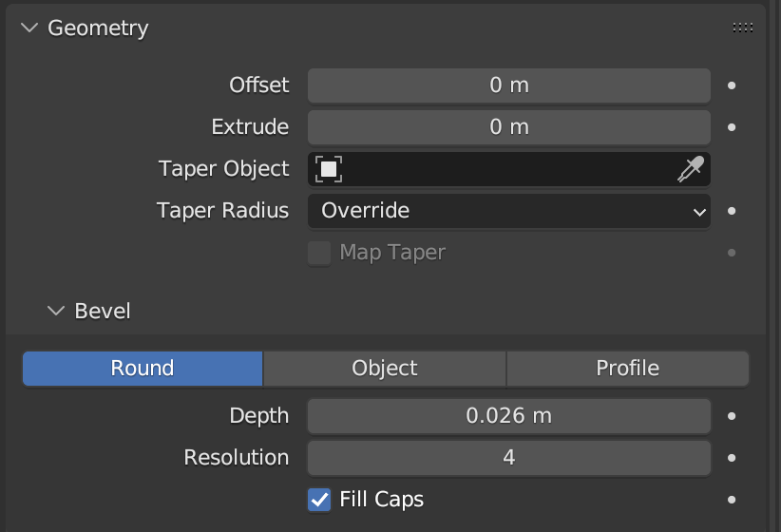Click the Resolution value field
The image size is (781, 532).
(x=509, y=458)
